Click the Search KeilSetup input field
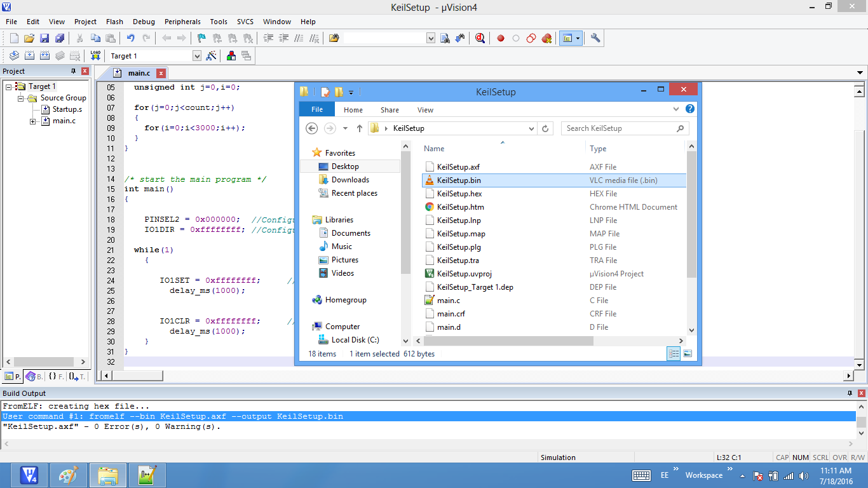868x488 pixels. (x=625, y=128)
